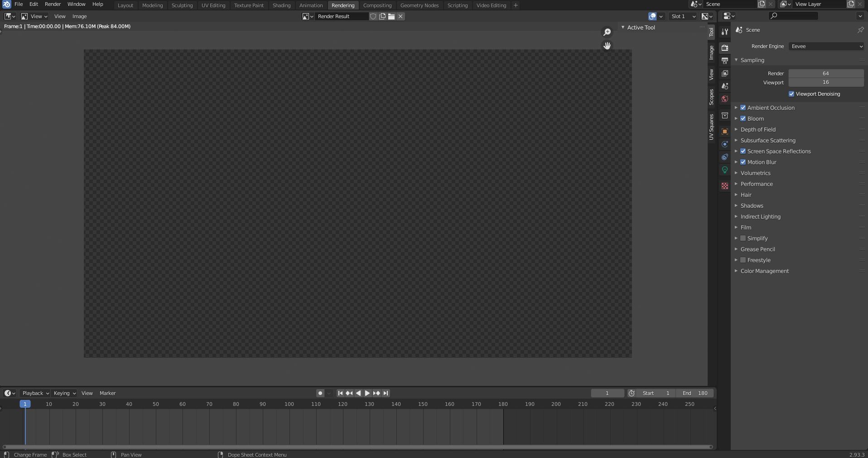This screenshot has height=458, width=868.
Task: Open the Object Data (light bulb) tab
Action: point(725,170)
